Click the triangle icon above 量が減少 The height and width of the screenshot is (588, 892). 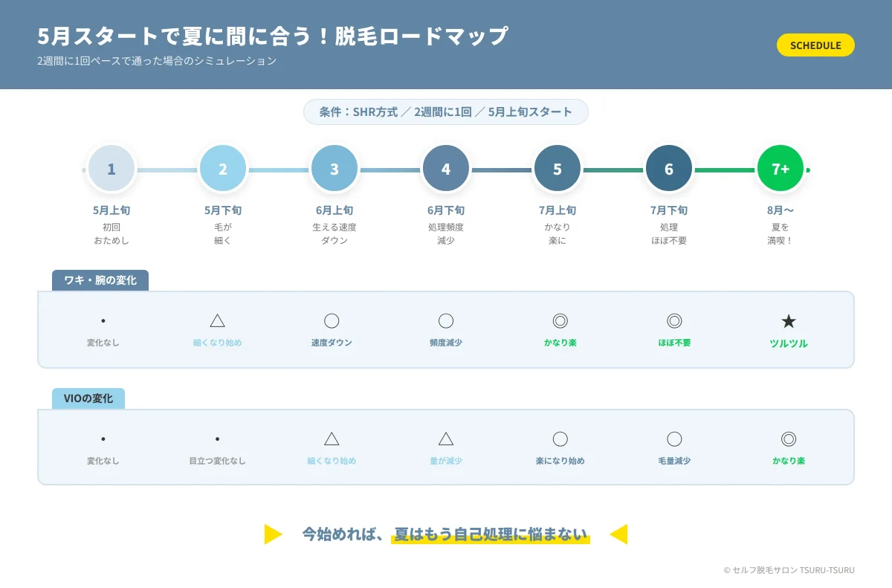coord(446,439)
